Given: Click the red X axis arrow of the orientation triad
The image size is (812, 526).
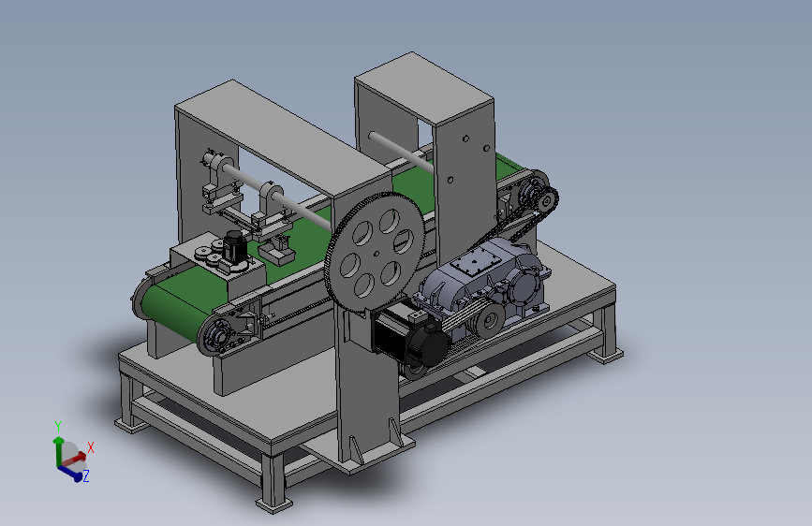Looking at the screenshot, I should [x=74, y=459].
